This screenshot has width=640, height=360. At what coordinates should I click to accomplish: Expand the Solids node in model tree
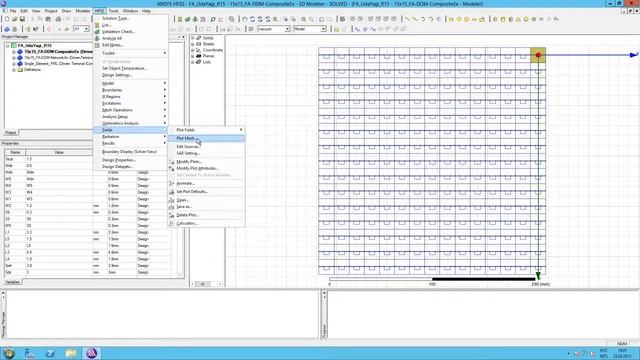click(x=193, y=38)
